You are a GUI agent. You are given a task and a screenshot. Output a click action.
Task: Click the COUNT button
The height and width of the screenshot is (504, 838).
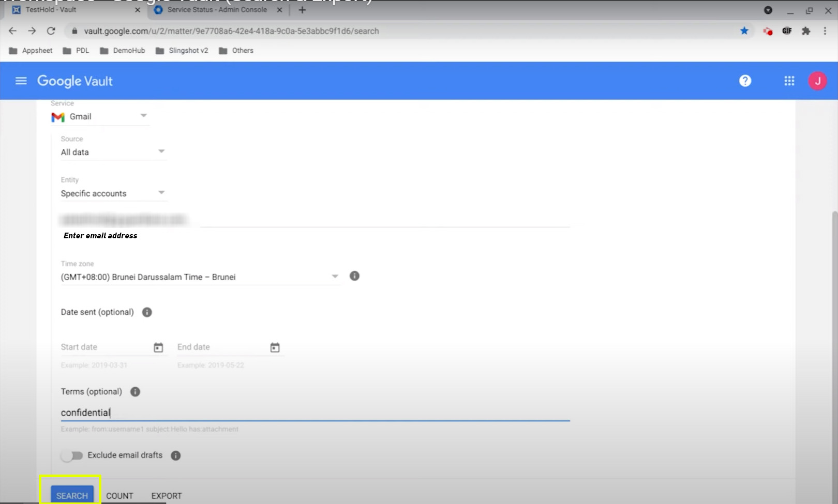(x=119, y=496)
